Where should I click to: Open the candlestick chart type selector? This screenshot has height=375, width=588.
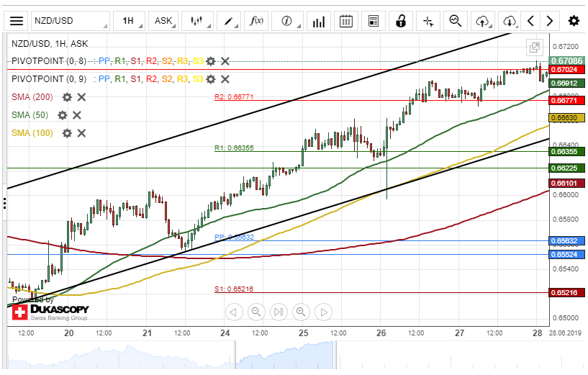[196, 21]
